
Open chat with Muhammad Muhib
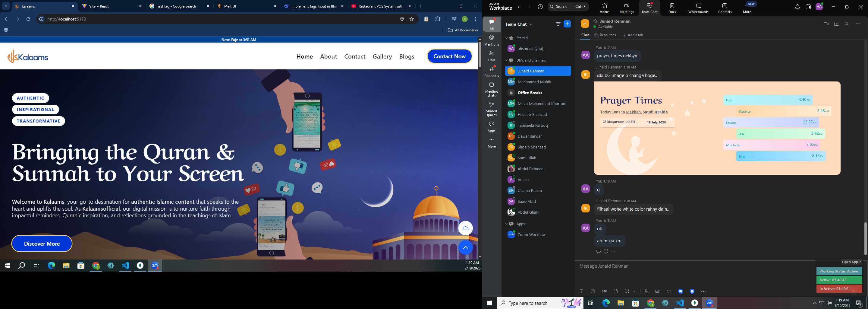coord(538,82)
